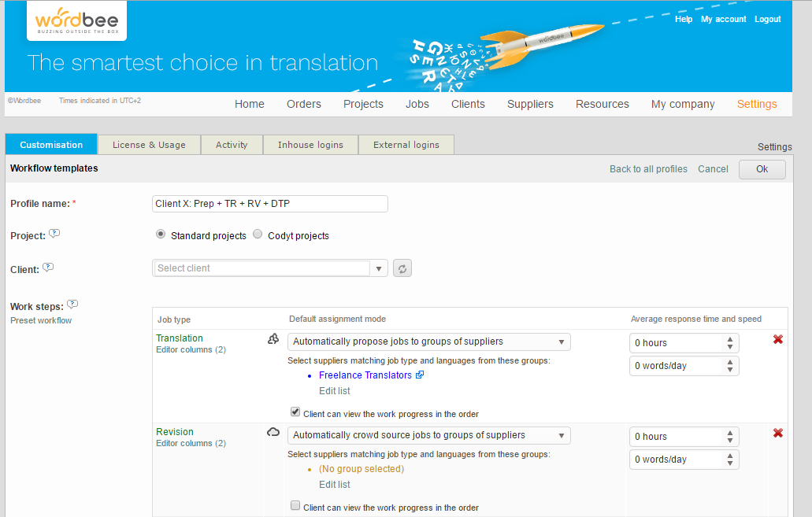This screenshot has width=812, height=517.
Task: Select the Codyt projects radio button
Action: (258, 234)
